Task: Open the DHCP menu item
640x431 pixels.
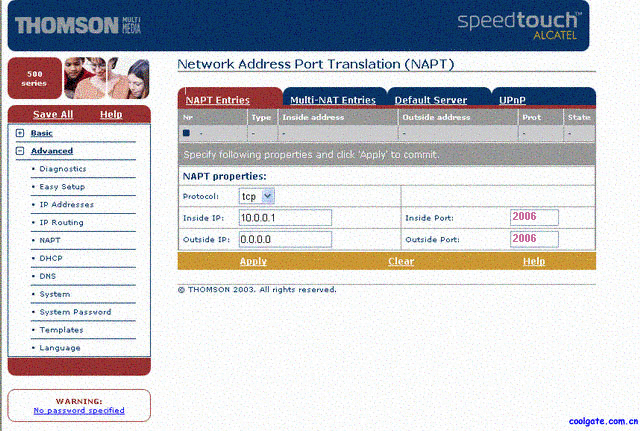Action: [x=50, y=258]
